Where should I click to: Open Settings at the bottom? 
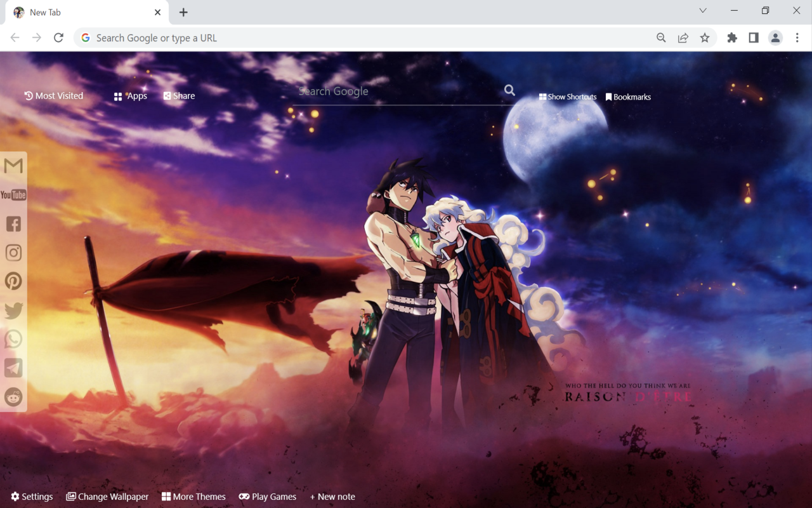coord(32,497)
